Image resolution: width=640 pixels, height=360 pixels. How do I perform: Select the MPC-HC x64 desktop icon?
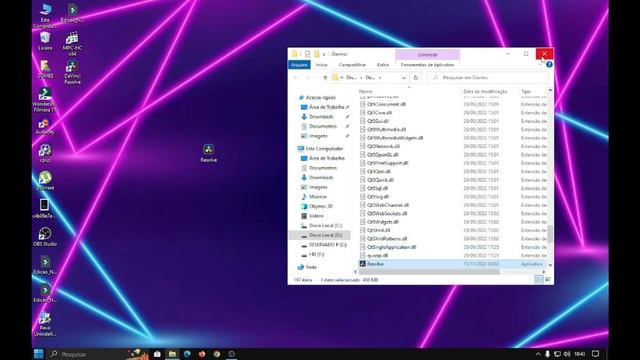coord(72,44)
